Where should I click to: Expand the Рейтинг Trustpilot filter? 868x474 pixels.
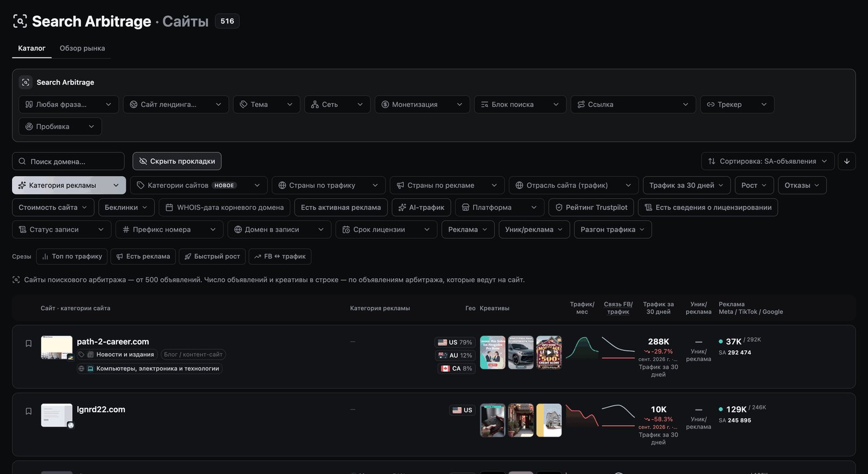[x=591, y=207]
